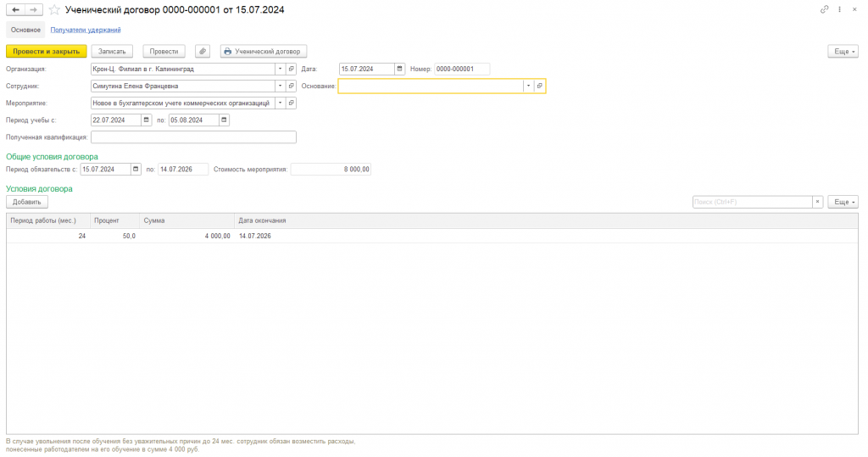
Task: Click the Дата окончания column header
Action: 546,220
